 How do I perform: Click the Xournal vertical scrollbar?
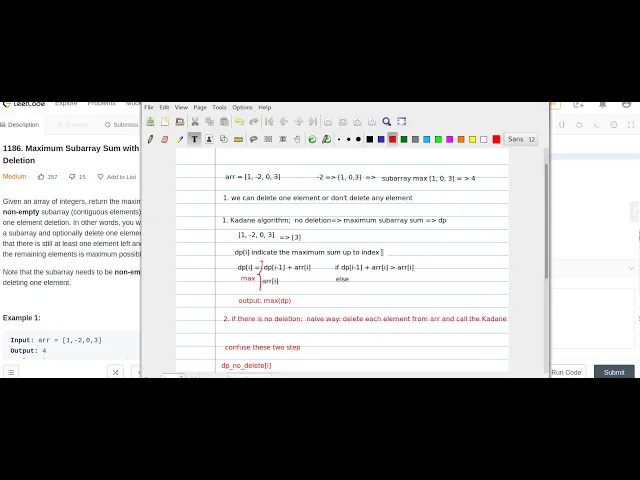click(x=547, y=221)
